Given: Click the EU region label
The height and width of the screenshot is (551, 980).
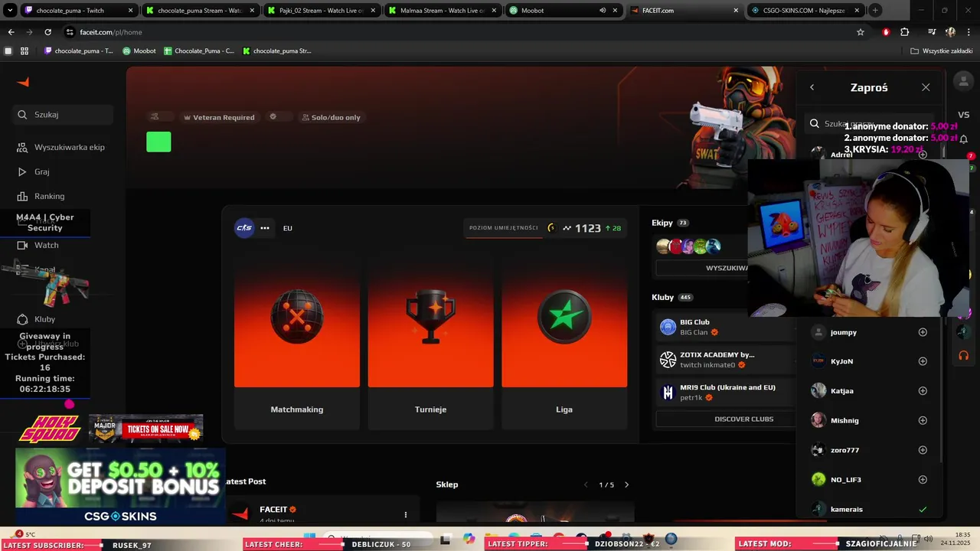Looking at the screenshot, I should [288, 228].
